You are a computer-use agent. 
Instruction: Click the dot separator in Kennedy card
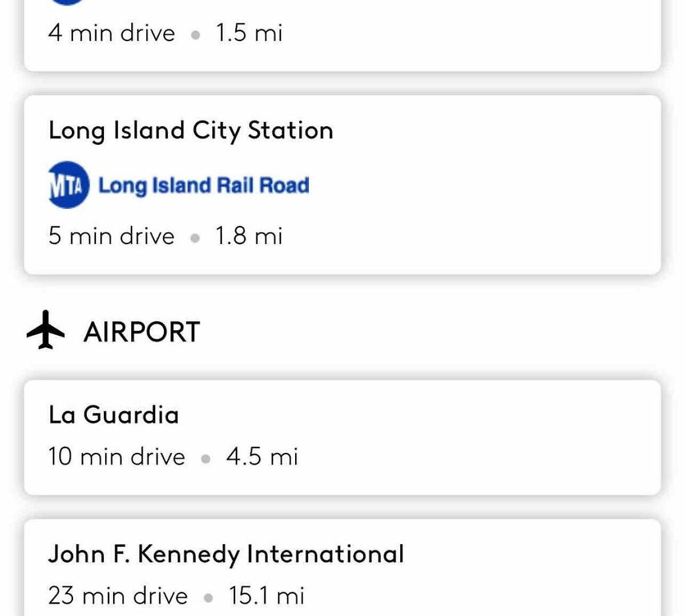pyautogui.click(x=208, y=597)
